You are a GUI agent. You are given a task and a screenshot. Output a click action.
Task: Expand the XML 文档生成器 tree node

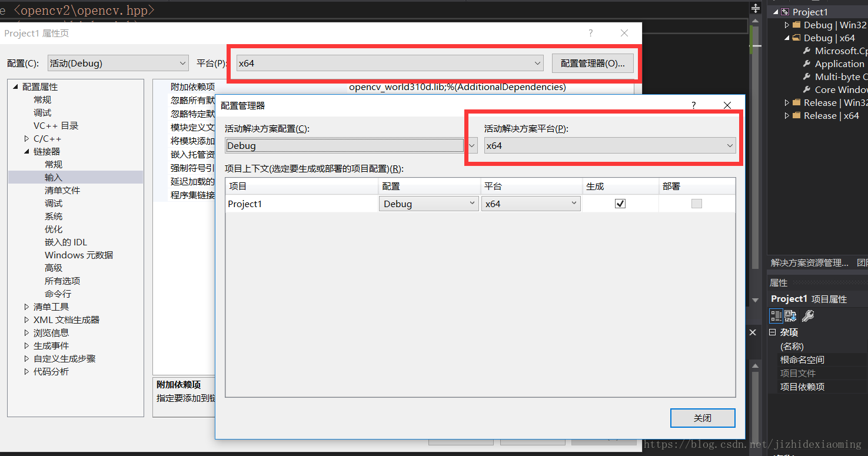pos(26,320)
